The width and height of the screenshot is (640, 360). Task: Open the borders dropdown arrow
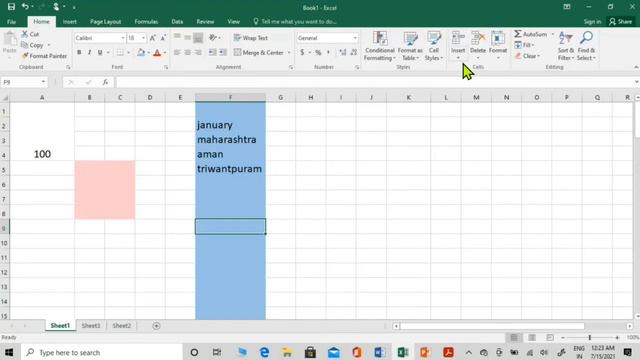tap(128, 53)
